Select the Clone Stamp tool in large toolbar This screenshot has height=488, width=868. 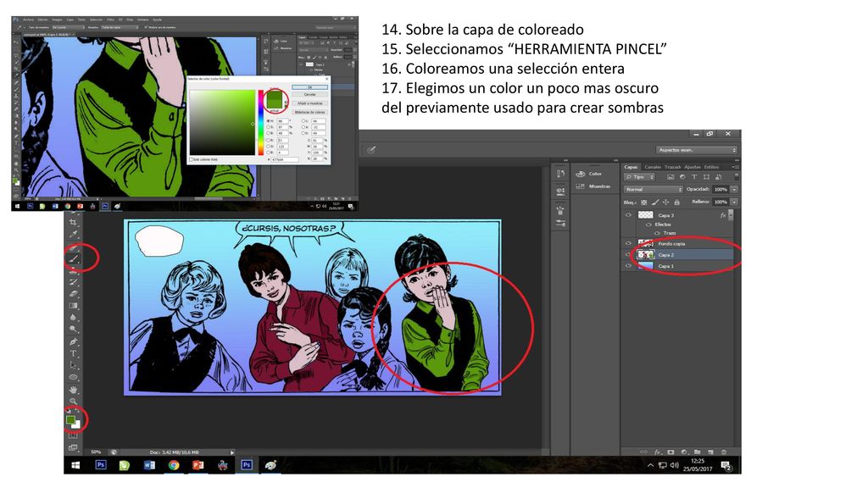[73, 270]
